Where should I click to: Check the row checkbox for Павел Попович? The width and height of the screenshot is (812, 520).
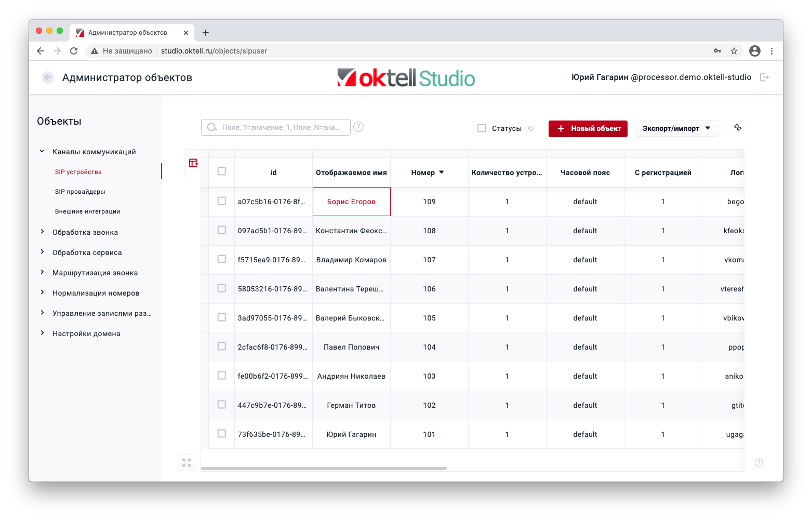[222, 346]
